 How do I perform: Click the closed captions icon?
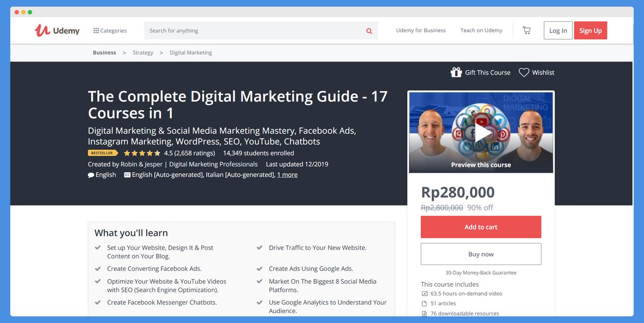click(127, 175)
